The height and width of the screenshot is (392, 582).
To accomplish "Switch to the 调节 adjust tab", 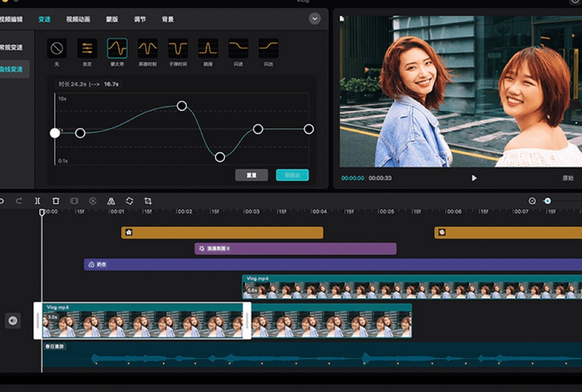I will (x=140, y=19).
